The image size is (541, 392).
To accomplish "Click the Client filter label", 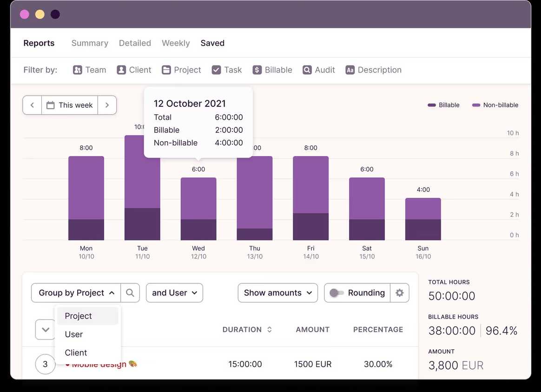I will point(140,70).
